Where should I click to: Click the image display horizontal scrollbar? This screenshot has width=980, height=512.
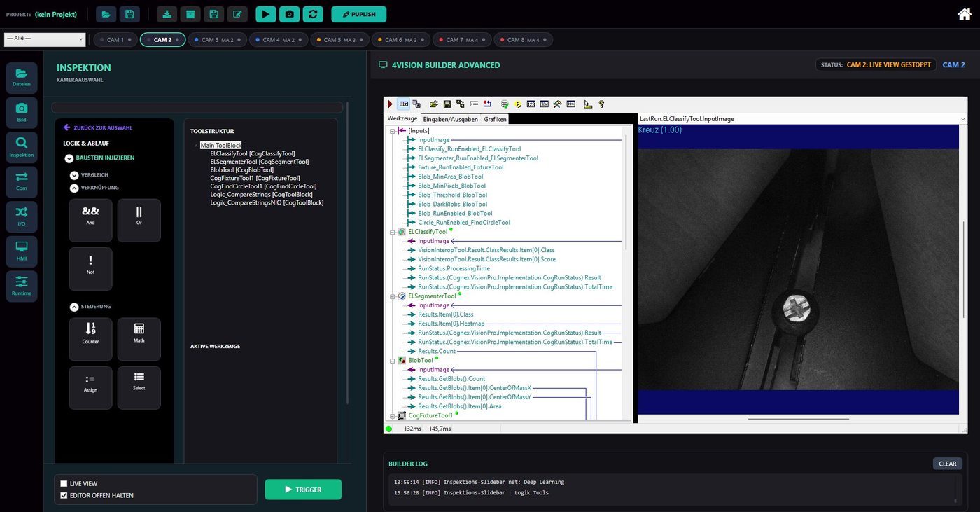[x=798, y=419]
